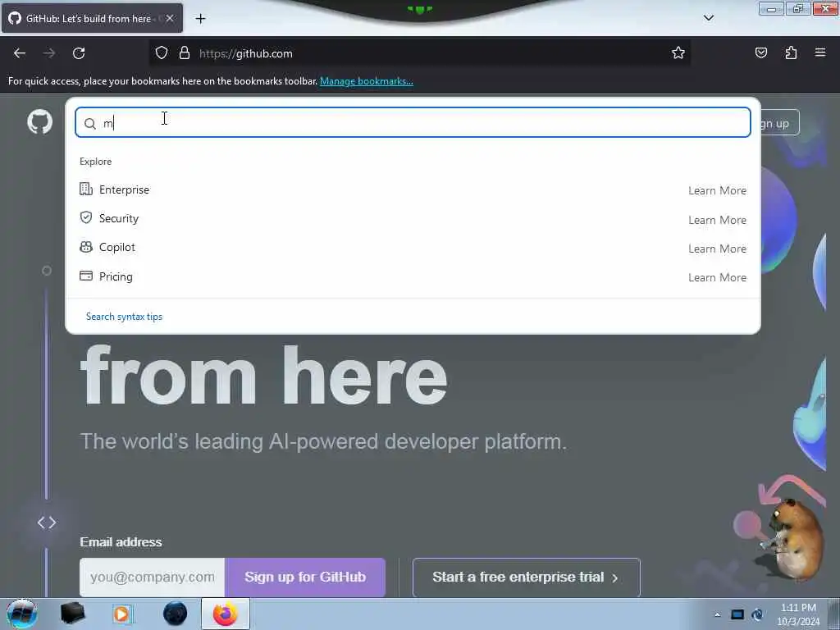Viewport: 840px width, 630px height.
Task: Select the Security suggestion
Action: (413, 218)
